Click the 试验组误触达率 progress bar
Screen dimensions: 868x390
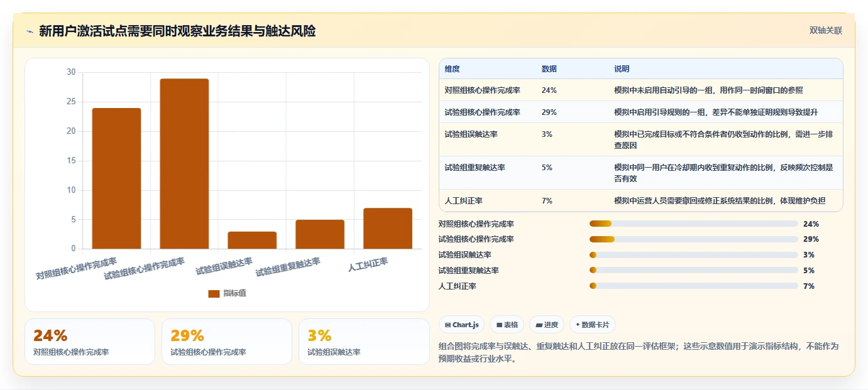pos(693,255)
